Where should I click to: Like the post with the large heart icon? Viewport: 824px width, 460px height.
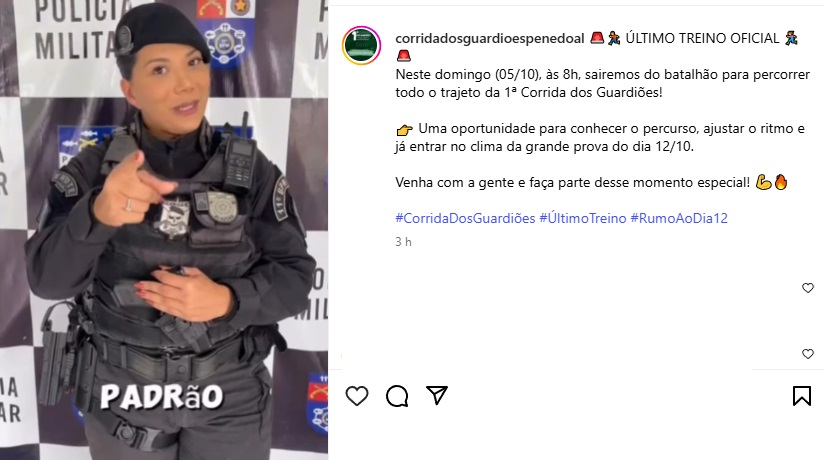click(357, 396)
